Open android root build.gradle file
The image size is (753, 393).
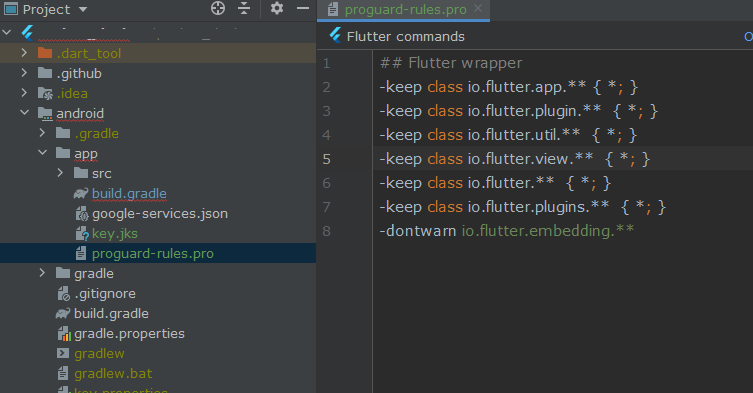pos(111,313)
